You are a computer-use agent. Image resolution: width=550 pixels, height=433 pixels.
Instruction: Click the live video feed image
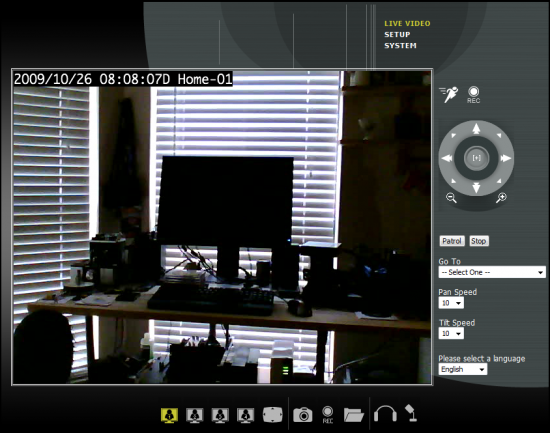[222, 227]
